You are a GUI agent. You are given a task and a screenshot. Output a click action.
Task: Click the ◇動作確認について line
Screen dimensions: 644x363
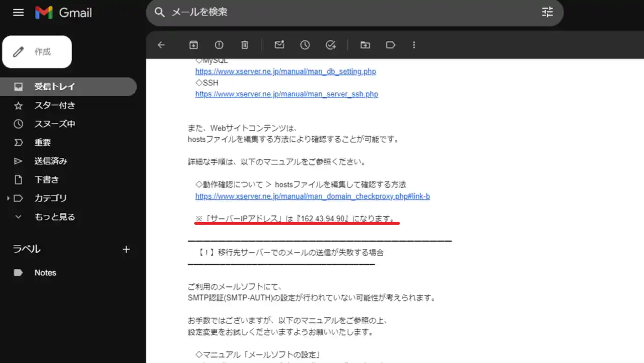tap(301, 185)
